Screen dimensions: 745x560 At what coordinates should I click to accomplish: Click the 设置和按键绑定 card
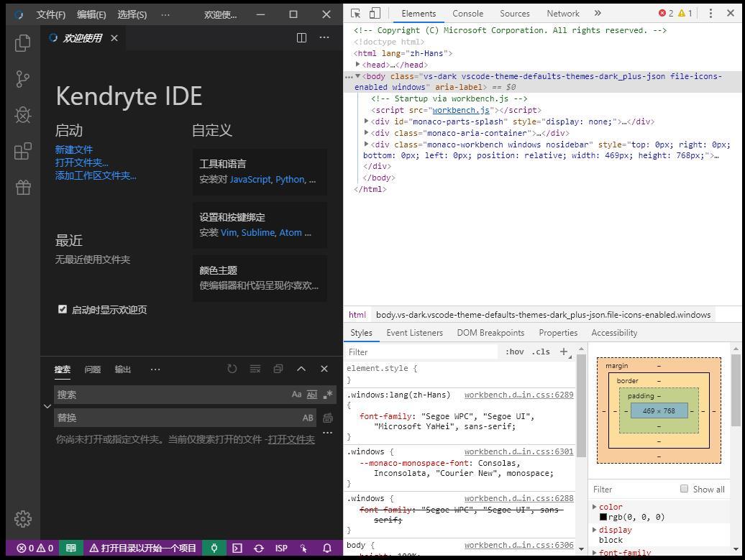[260, 225]
